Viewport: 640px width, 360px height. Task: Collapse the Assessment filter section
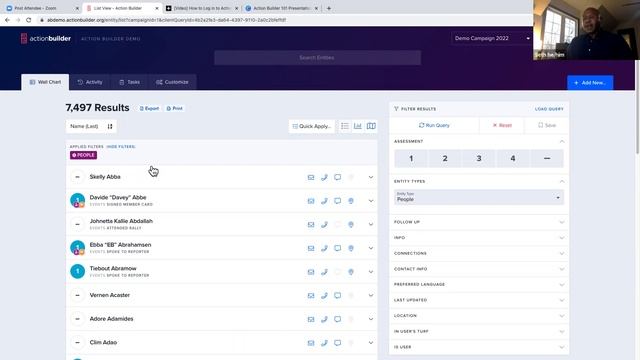coord(562,141)
